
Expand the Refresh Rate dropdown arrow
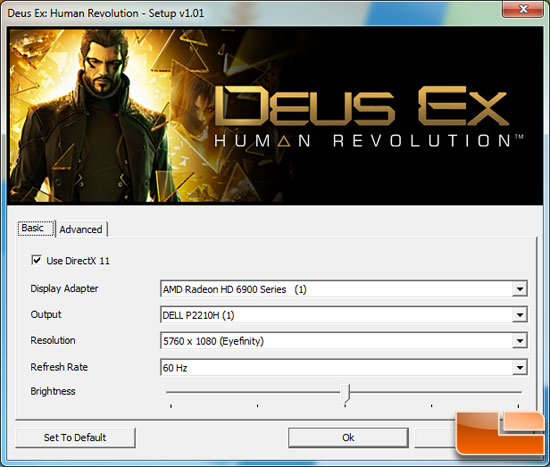point(519,367)
